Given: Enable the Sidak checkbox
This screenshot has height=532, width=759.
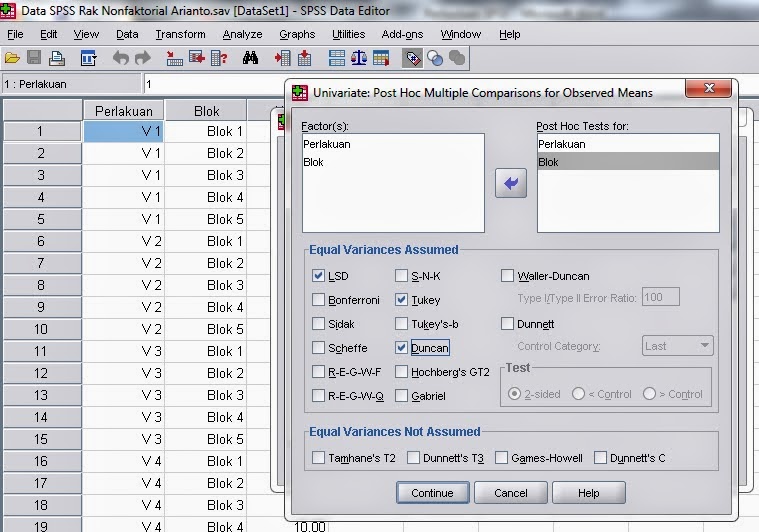Looking at the screenshot, I should [318, 323].
